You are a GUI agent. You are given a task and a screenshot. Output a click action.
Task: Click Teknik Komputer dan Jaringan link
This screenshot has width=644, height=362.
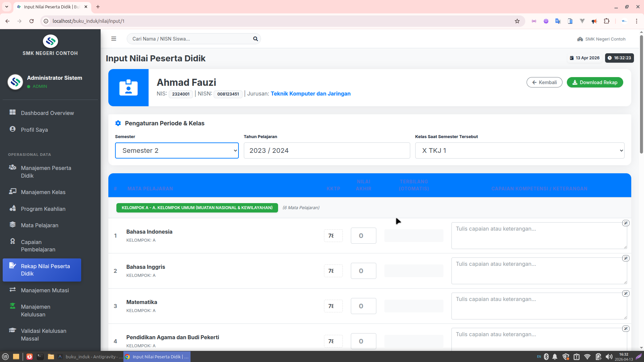311,94
